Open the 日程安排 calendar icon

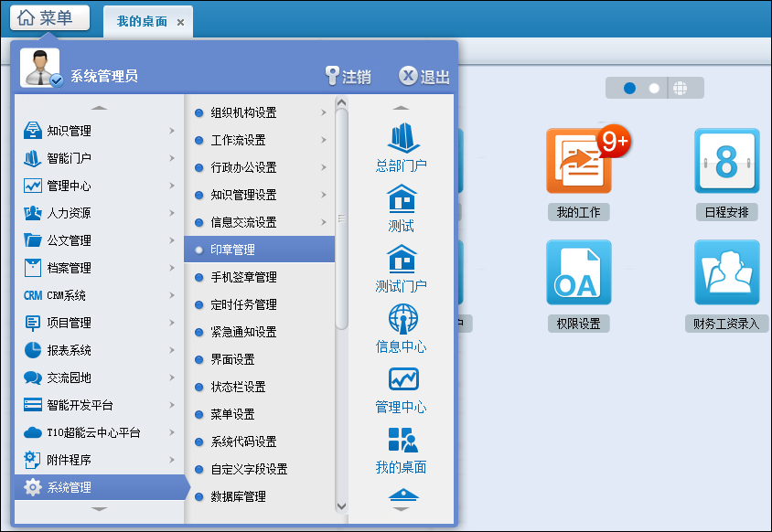[726, 161]
